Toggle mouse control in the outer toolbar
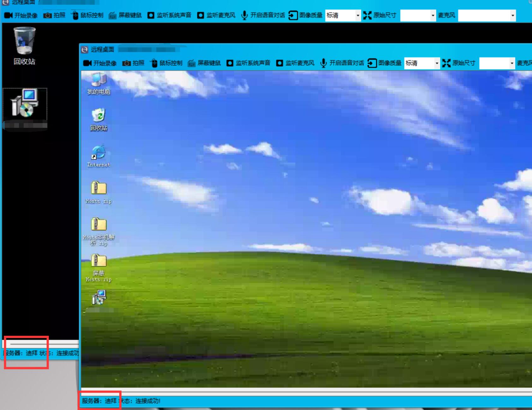The height and width of the screenshot is (410, 532). click(x=87, y=15)
